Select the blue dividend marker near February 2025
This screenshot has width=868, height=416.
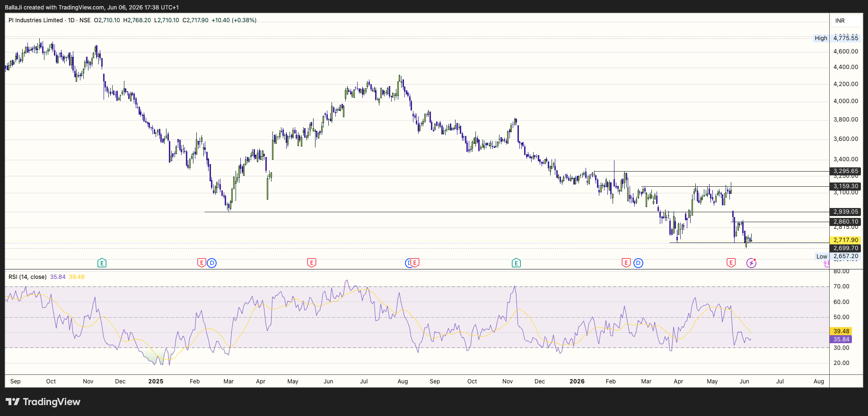pos(212,263)
